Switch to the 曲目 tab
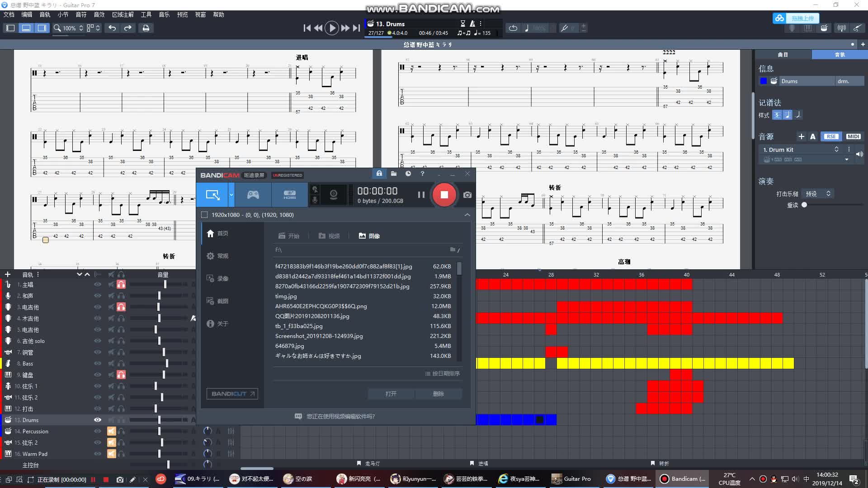This screenshot has height=488, width=868. pyautogui.click(x=783, y=55)
